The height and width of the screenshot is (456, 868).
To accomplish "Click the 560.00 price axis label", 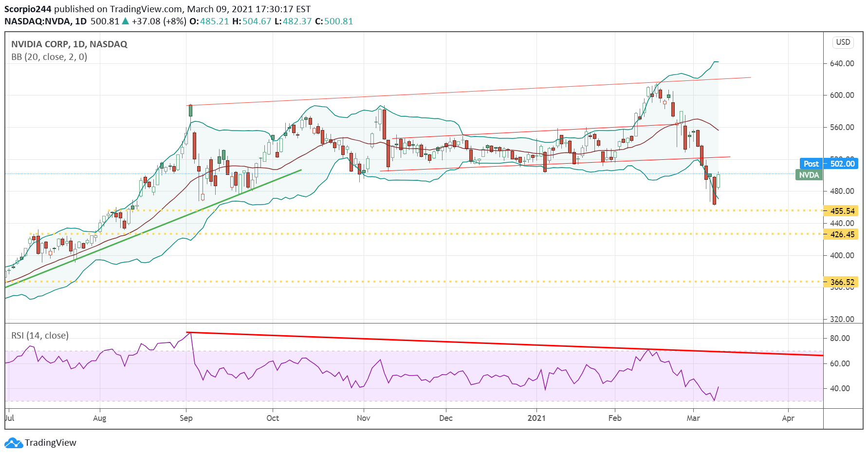I will click(842, 127).
